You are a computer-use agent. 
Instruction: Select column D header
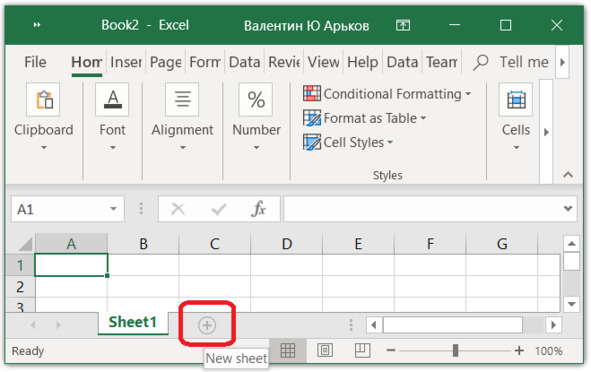coord(286,244)
